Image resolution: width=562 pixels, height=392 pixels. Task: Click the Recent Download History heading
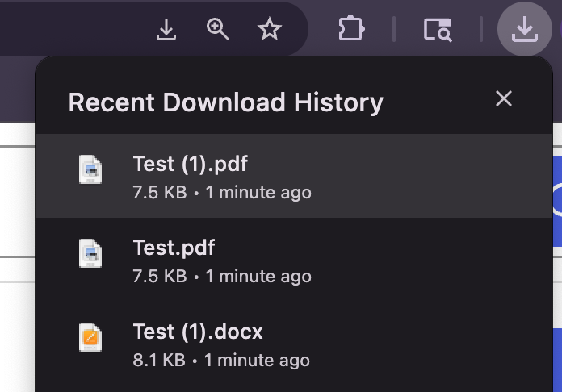[x=226, y=102]
